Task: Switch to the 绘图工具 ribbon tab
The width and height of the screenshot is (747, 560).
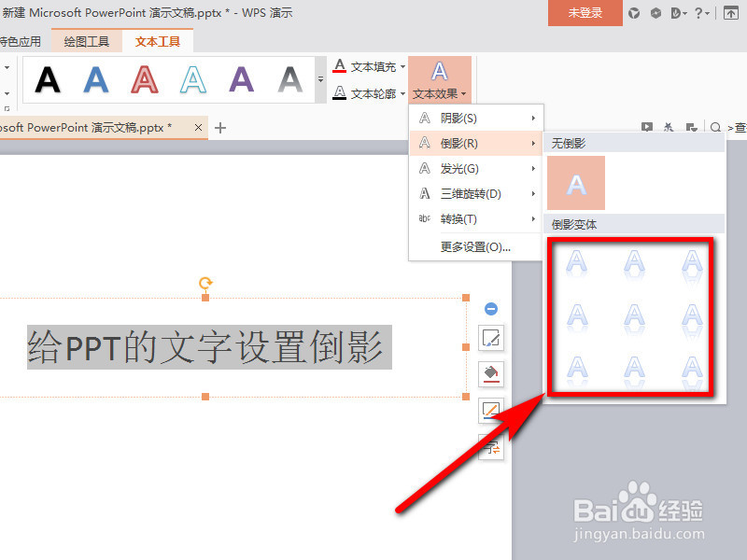Action: point(87,41)
